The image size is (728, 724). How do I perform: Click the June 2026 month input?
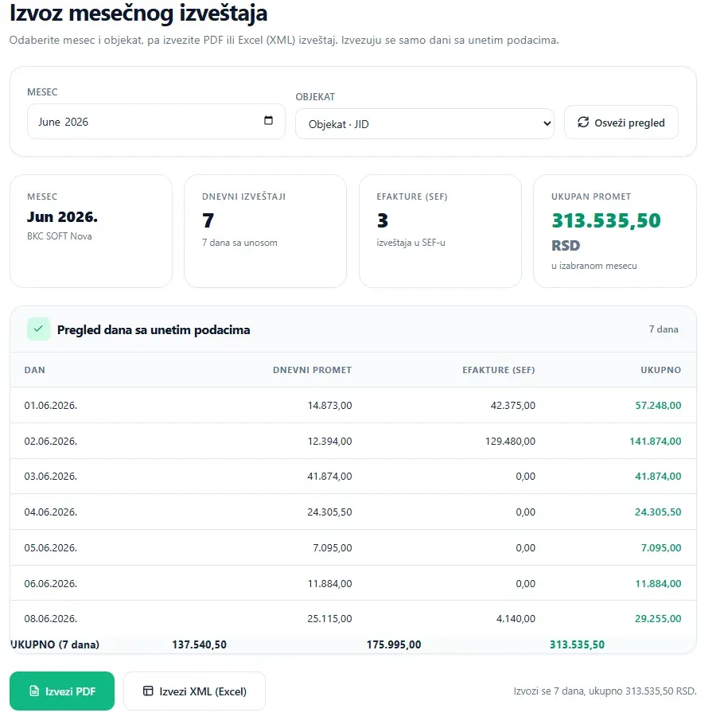156,122
